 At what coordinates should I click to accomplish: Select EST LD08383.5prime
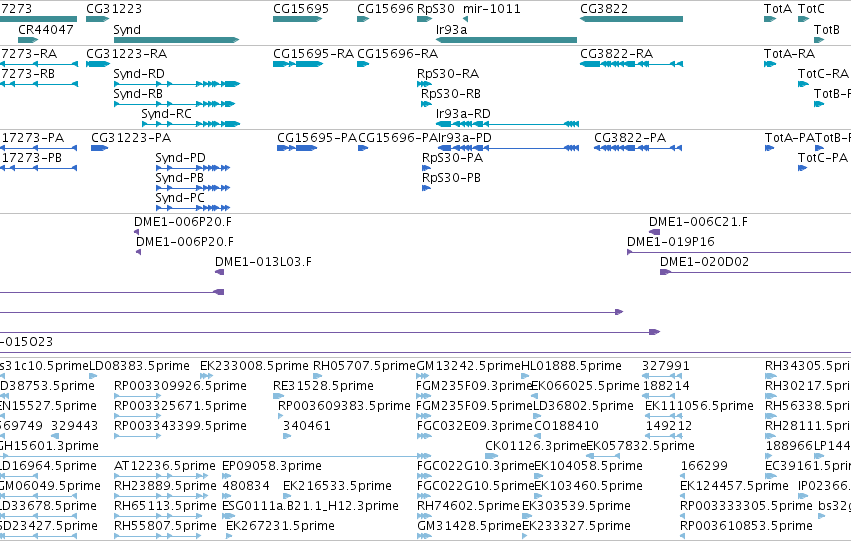(139, 366)
